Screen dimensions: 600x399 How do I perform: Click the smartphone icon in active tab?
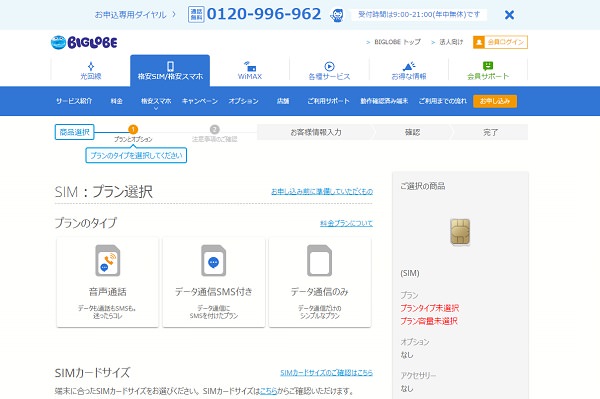[170, 66]
